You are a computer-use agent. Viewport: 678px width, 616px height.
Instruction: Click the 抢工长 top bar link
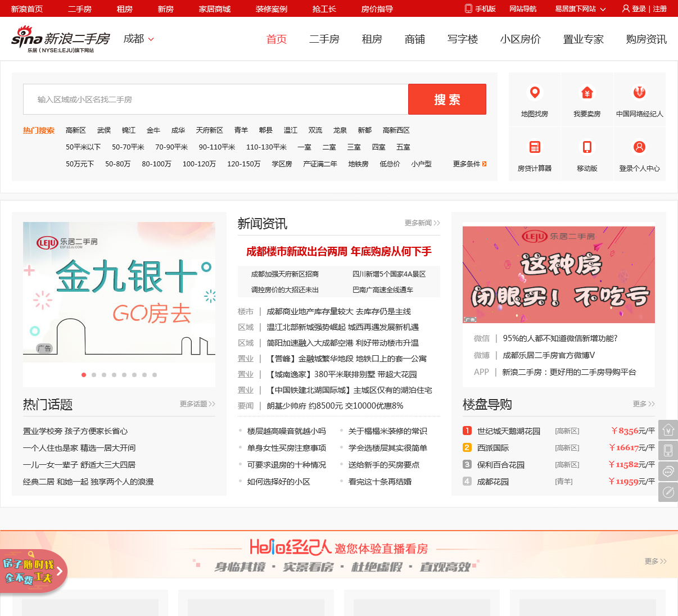[324, 8]
